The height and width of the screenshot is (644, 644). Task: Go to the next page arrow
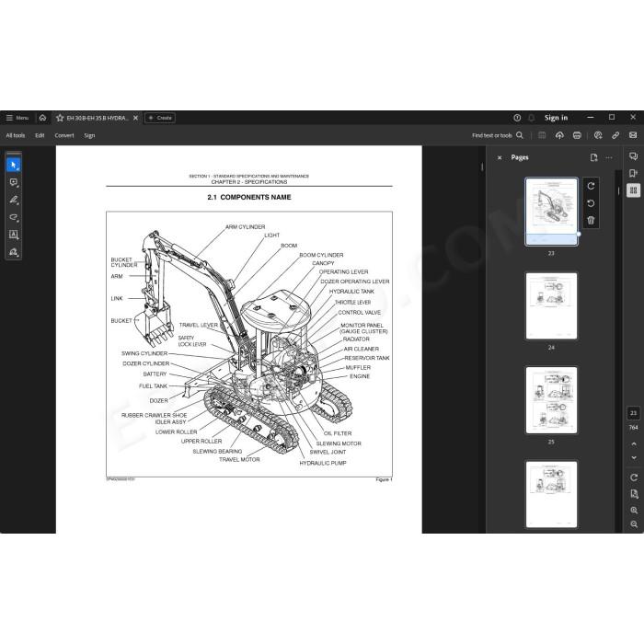634,458
